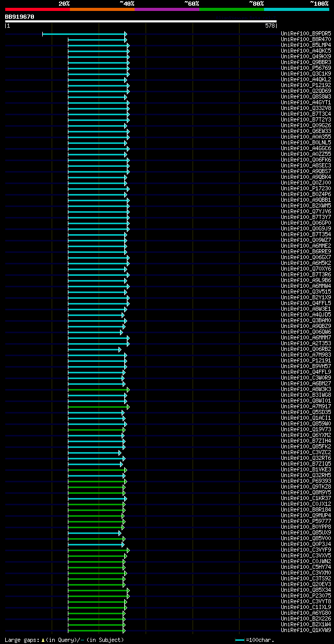The image size is (334, 644).
Task: Click the red 20% identity legend segment
Action: [38, 9]
